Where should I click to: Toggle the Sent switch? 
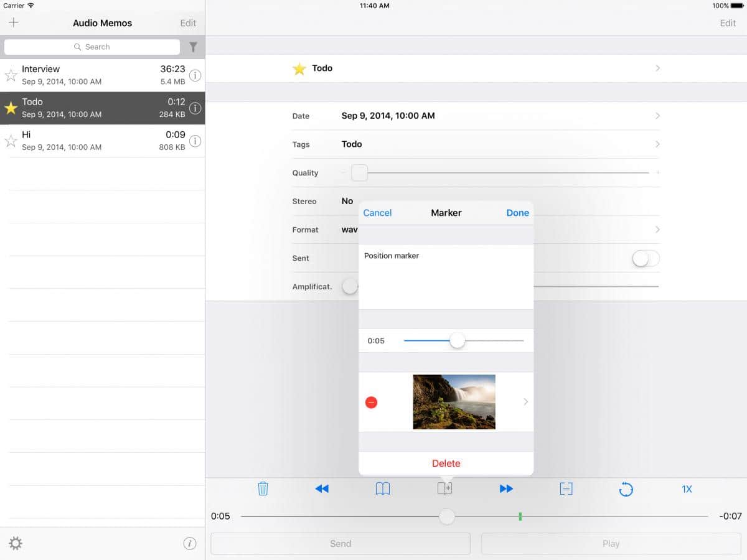point(645,259)
